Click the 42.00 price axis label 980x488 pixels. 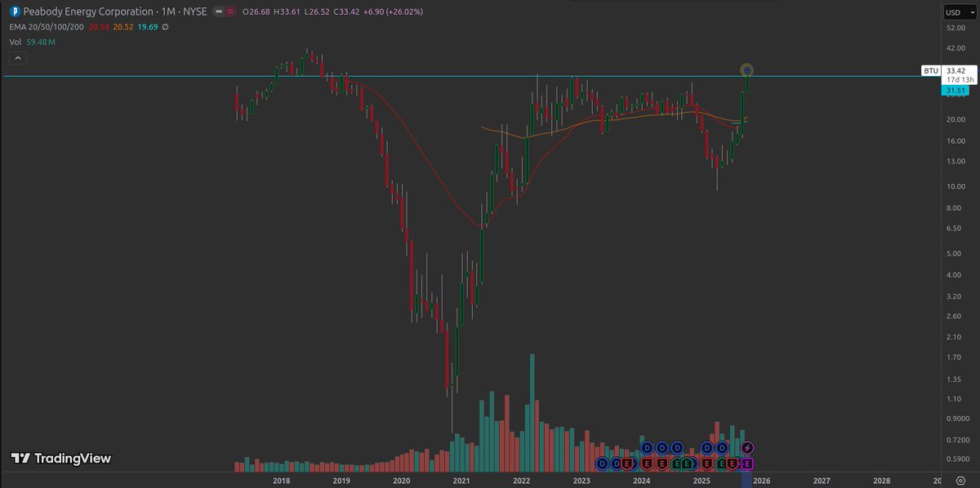[x=955, y=49]
